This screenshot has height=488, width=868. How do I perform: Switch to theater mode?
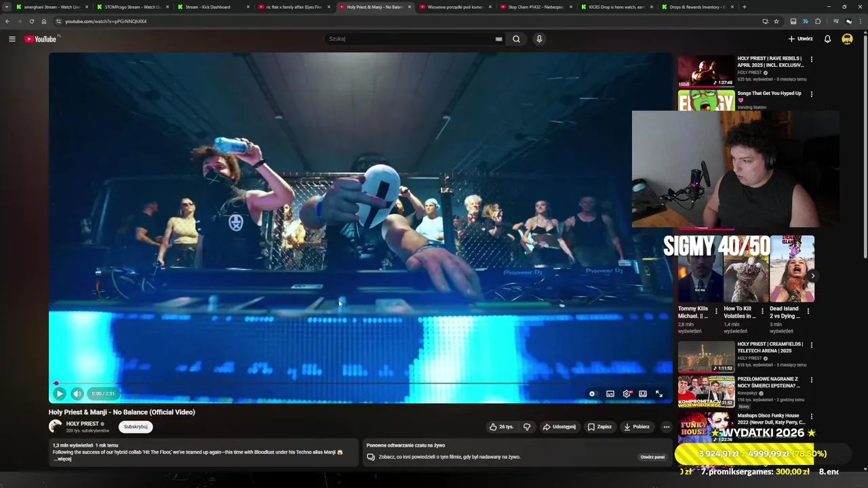pos(643,394)
